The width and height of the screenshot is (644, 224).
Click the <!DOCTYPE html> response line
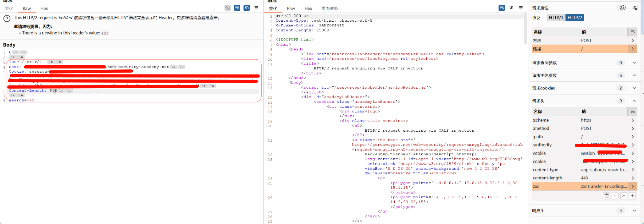[295, 40]
